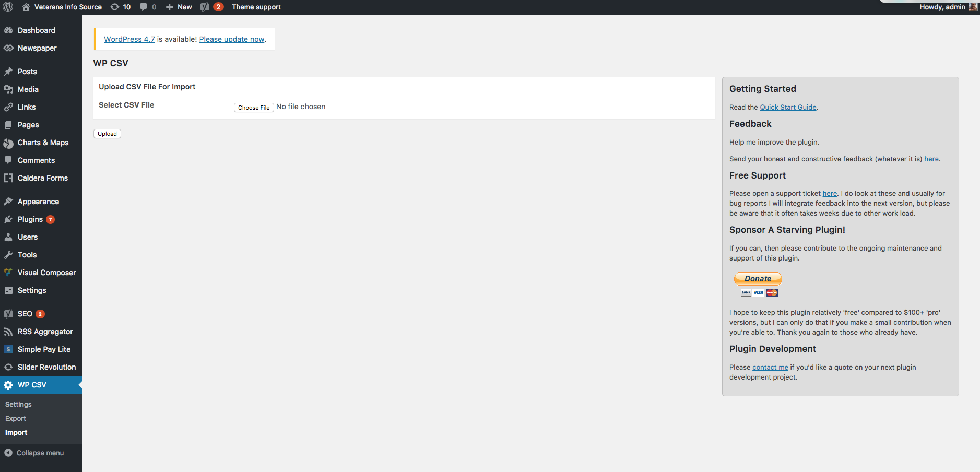980x472 pixels.
Task: Click the Appearance paintbrush icon
Action: tap(8, 202)
